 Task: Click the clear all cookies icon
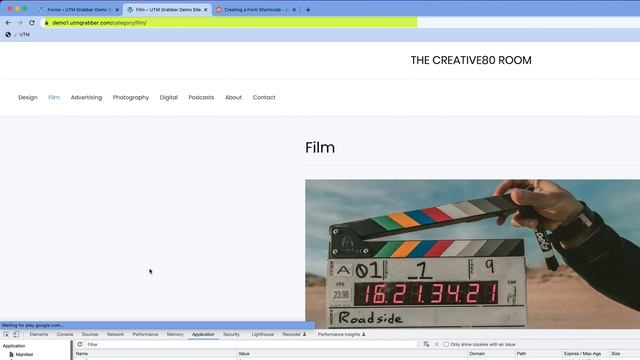pos(426,344)
